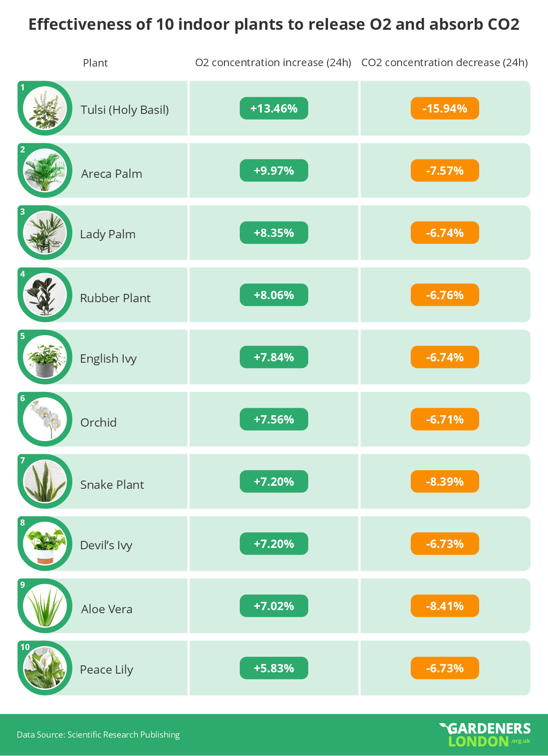Screen dimensions: 548x756
Task: Click the English Ivy plant icon
Action: tap(45, 357)
